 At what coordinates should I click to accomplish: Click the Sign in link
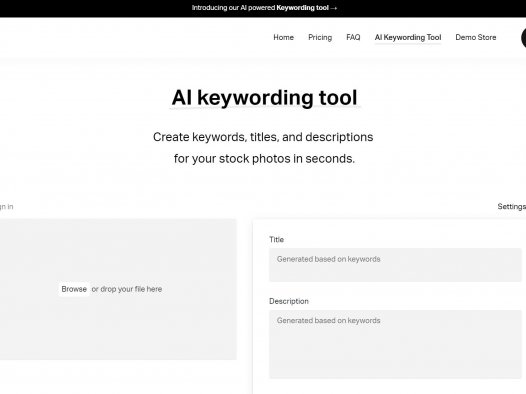6,207
